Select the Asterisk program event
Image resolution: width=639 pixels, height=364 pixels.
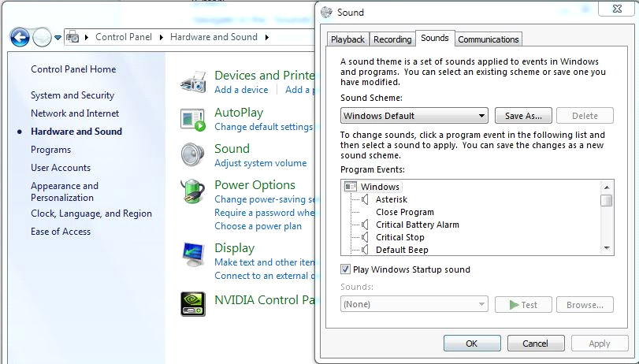[392, 199]
